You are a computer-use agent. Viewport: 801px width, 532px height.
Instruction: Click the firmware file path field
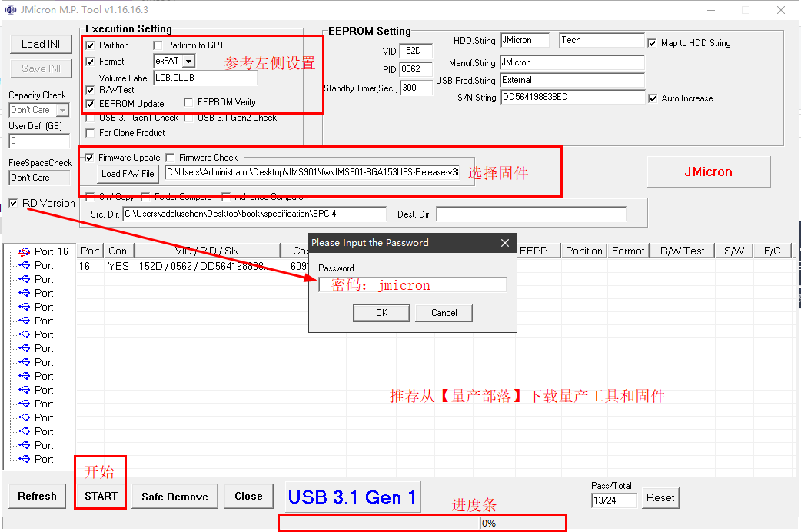(x=313, y=172)
